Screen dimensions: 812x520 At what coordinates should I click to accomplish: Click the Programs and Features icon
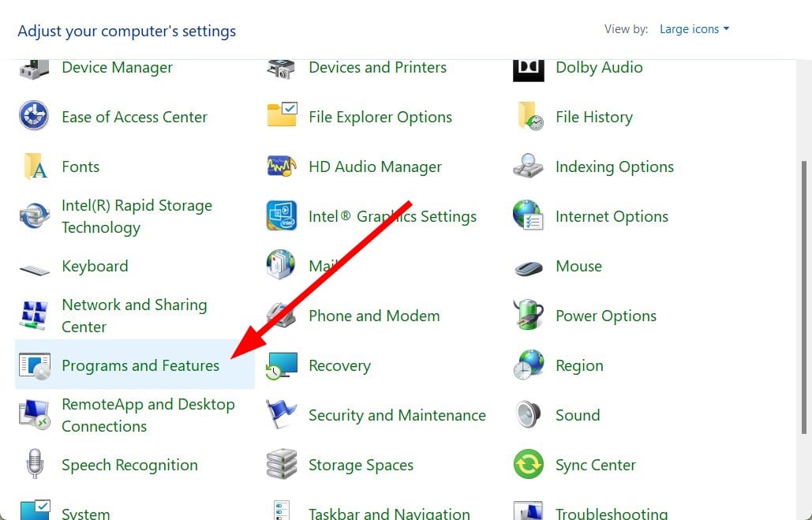[35, 365]
